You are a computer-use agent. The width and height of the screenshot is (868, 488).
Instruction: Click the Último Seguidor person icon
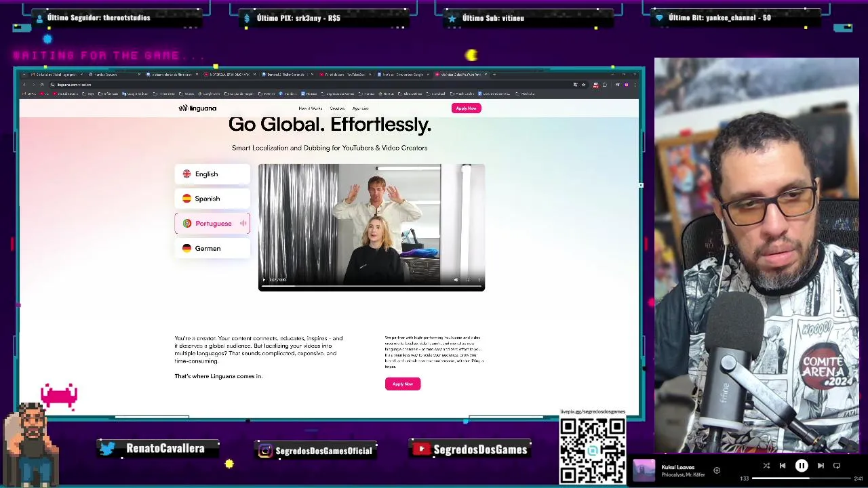(x=40, y=18)
